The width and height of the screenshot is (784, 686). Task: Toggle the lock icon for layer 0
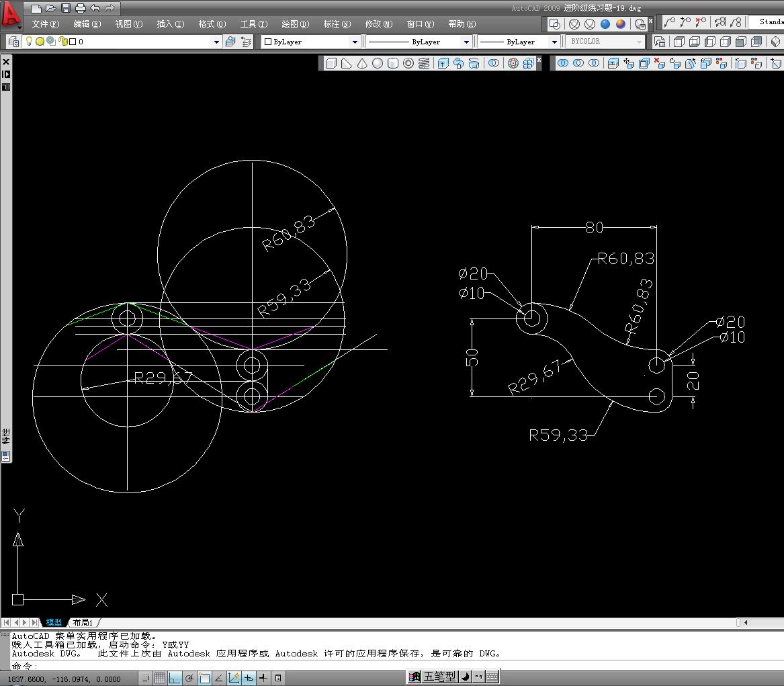(x=63, y=42)
